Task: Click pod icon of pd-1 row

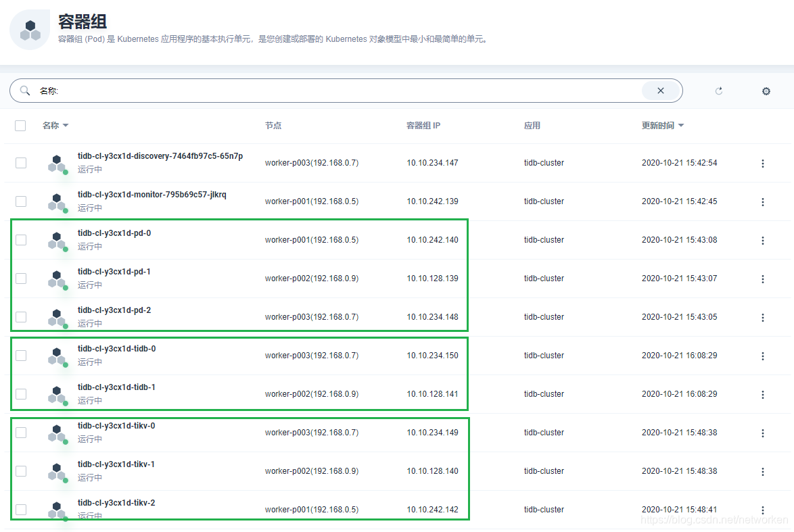Action: pyautogui.click(x=57, y=279)
